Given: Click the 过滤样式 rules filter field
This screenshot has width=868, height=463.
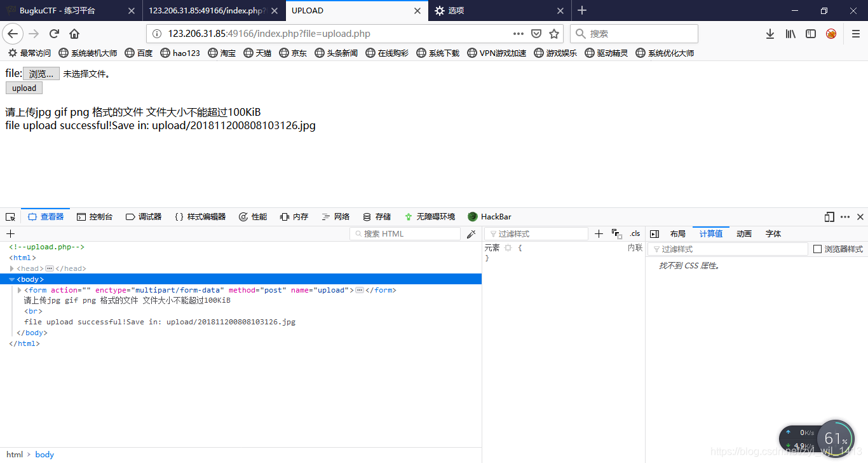Looking at the screenshot, I should (x=536, y=234).
